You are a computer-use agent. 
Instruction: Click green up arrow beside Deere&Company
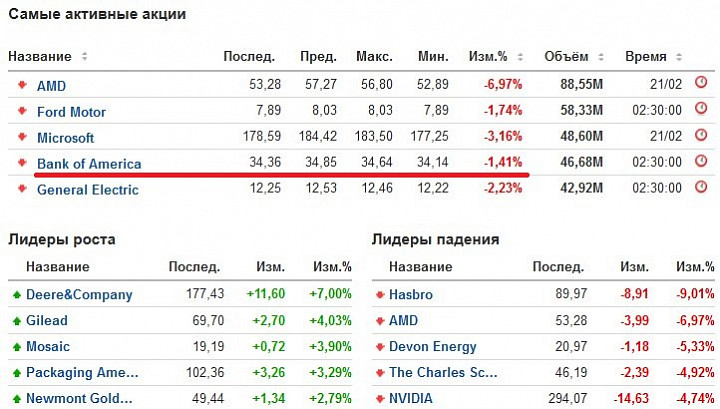(17, 295)
